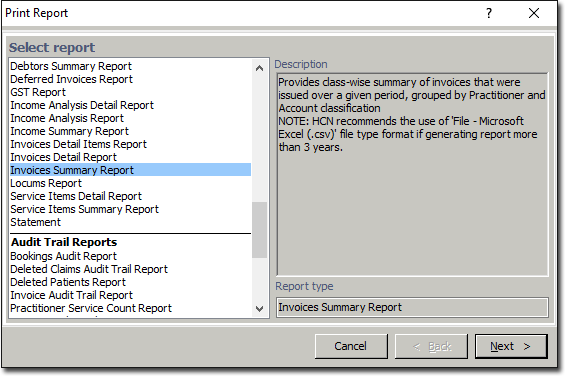Viewport: 565px width, 376px height.
Task: Select Bookings Audit Report
Action: pyautogui.click(x=63, y=256)
